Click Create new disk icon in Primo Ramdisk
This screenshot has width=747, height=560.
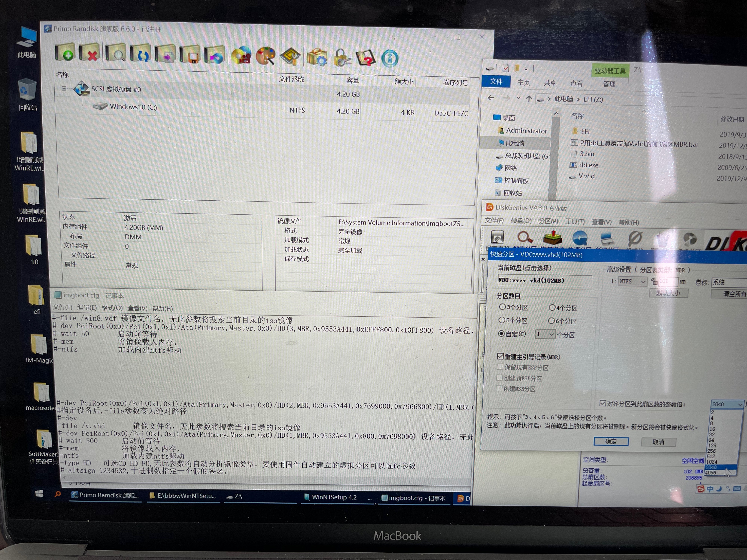point(65,52)
